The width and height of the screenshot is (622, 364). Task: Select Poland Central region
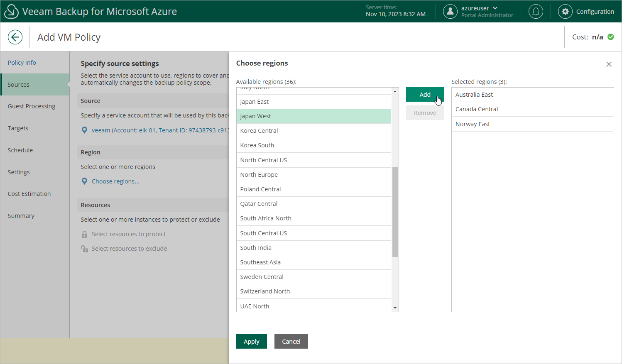314,189
